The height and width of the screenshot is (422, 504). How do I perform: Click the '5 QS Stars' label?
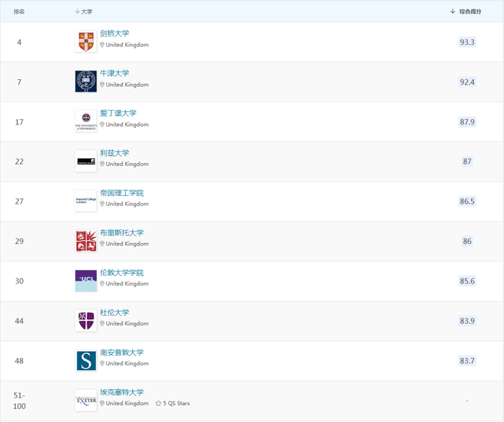point(176,403)
